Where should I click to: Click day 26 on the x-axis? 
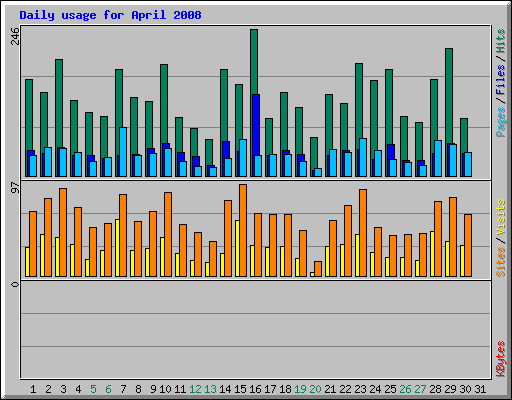pyautogui.click(x=405, y=389)
